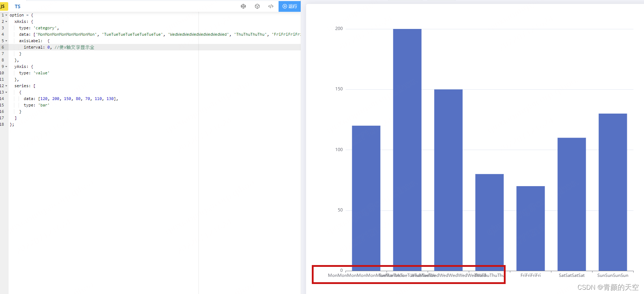Click the SatSatSatSat x-axis label
644x294 pixels.
(571, 275)
